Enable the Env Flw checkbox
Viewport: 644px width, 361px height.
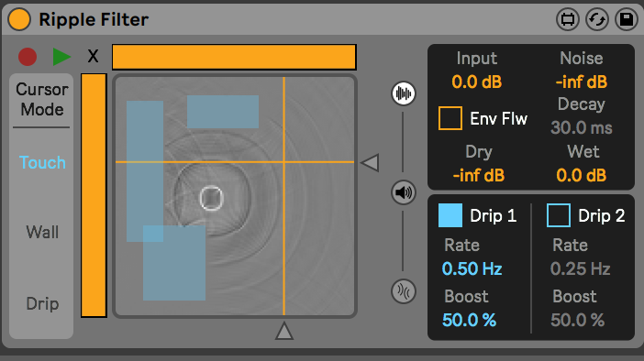tap(450, 118)
